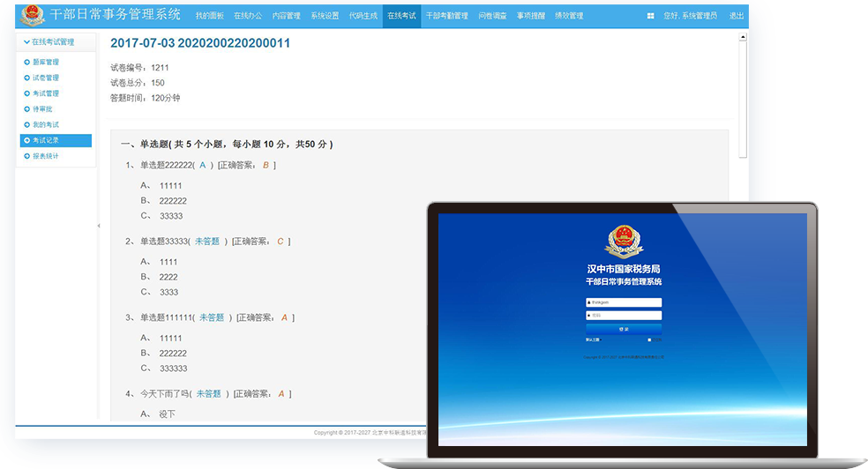Select 我的考试 in the sidebar
The width and height of the screenshot is (868, 469).
pyautogui.click(x=46, y=125)
